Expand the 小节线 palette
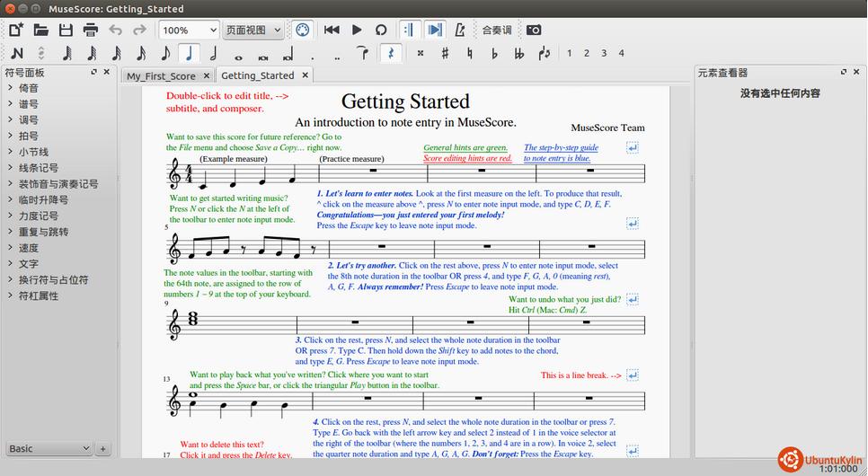868x476 pixels. pyautogui.click(x=10, y=152)
